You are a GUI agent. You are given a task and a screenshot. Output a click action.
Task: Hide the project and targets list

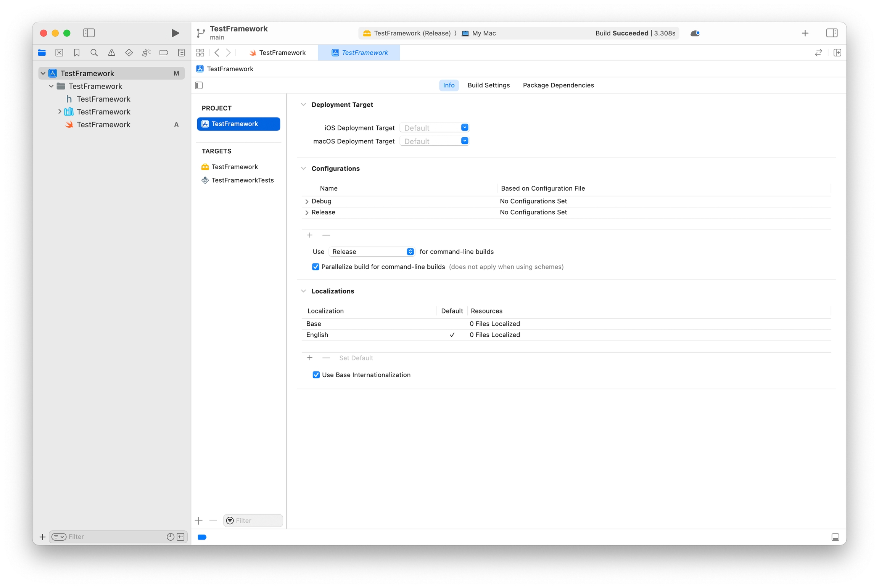(199, 85)
